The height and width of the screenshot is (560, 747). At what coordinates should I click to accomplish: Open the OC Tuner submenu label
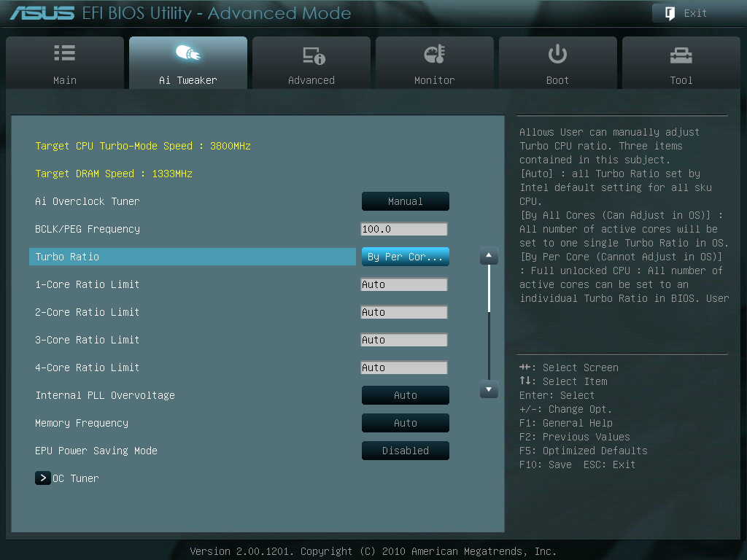(76, 478)
